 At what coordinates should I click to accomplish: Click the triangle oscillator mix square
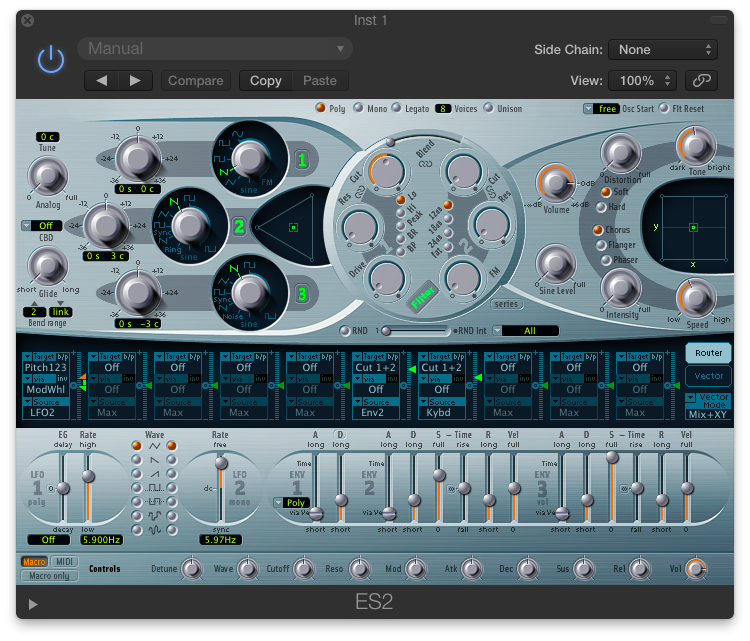click(x=294, y=228)
